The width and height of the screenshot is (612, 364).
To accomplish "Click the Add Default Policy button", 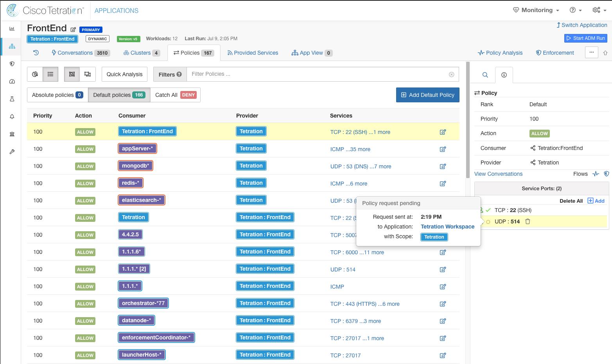I will coord(427,95).
